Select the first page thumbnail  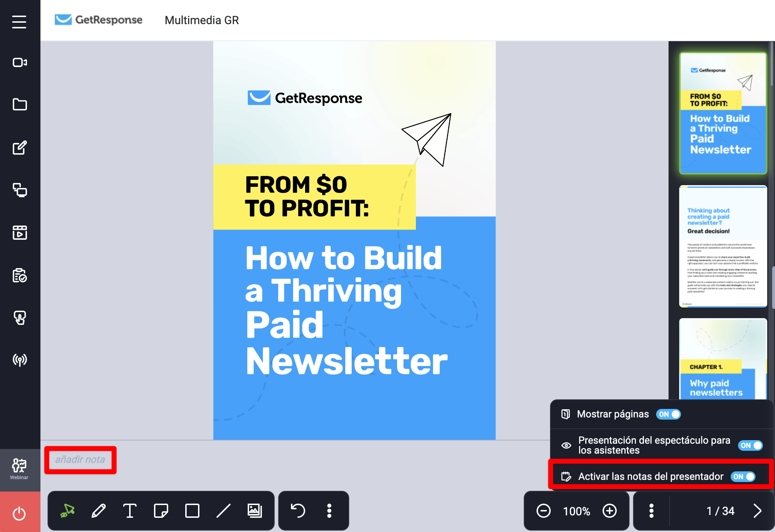click(723, 113)
